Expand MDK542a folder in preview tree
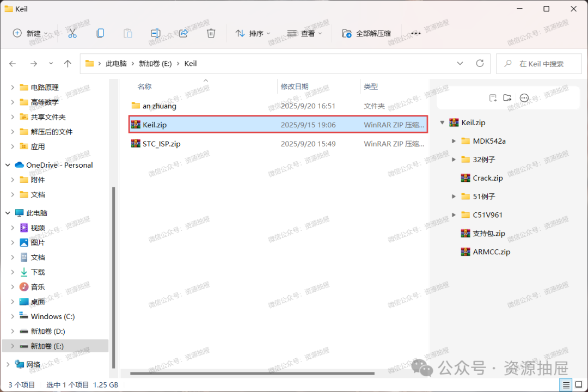The width and height of the screenshot is (588, 392). (454, 141)
